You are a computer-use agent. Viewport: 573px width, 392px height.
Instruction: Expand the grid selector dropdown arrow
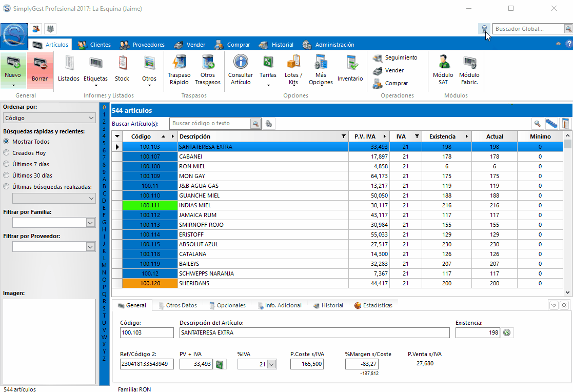117,136
